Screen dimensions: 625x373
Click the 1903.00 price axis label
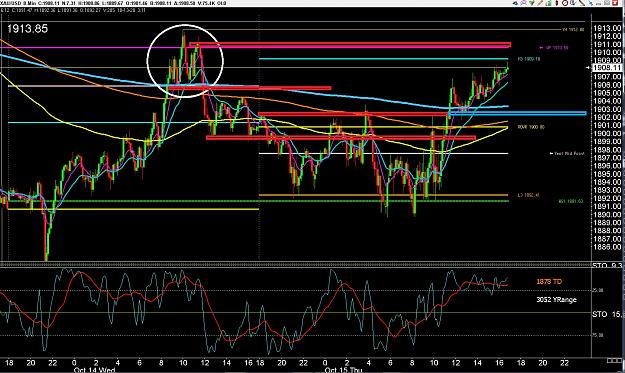[607, 109]
